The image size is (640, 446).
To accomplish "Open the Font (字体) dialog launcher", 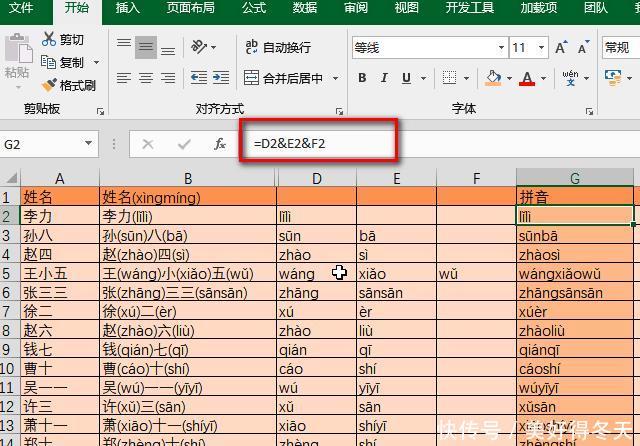I will [x=589, y=111].
